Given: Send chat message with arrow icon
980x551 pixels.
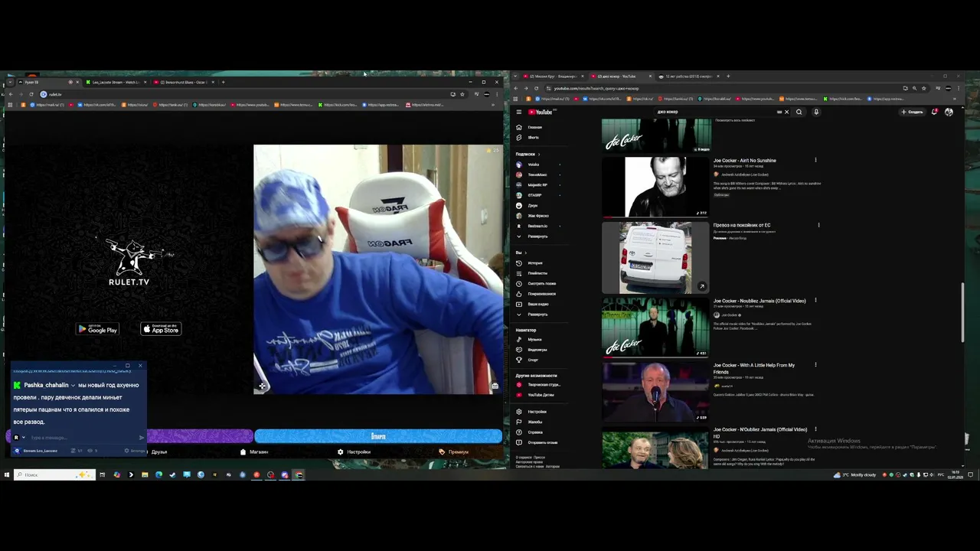Looking at the screenshot, I should coord(142,438).
